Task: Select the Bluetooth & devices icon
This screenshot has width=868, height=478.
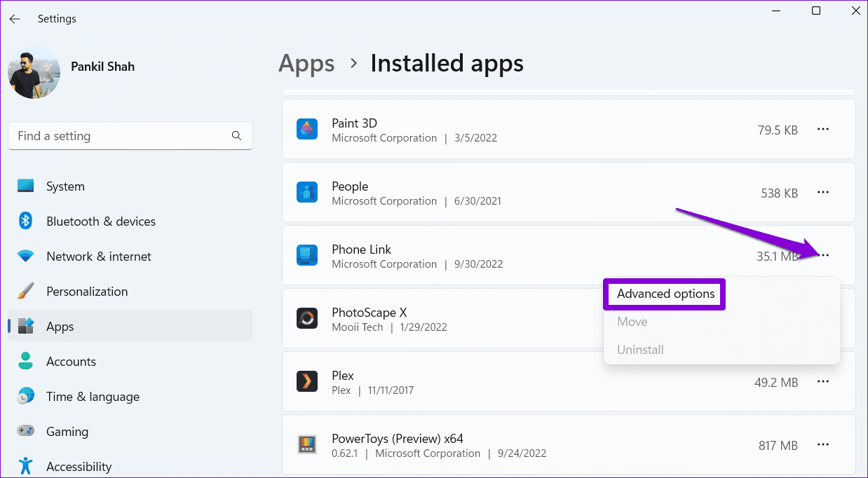Action: (26, 221)
